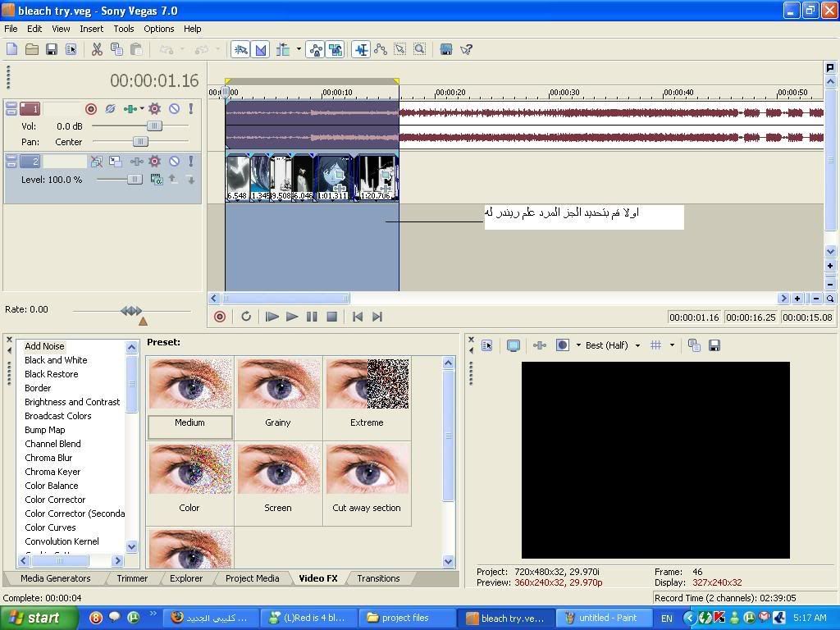Save the project with the floppy disk icon
The height and width of the screenshot is (630, 840).
click(x=52, y=50)
